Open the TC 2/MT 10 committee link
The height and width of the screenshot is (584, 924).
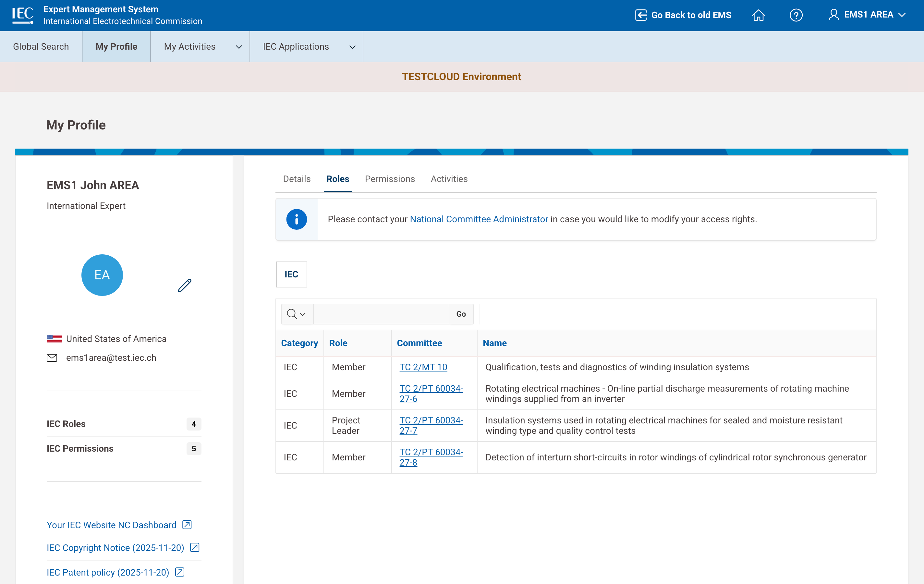pos(423,367)
